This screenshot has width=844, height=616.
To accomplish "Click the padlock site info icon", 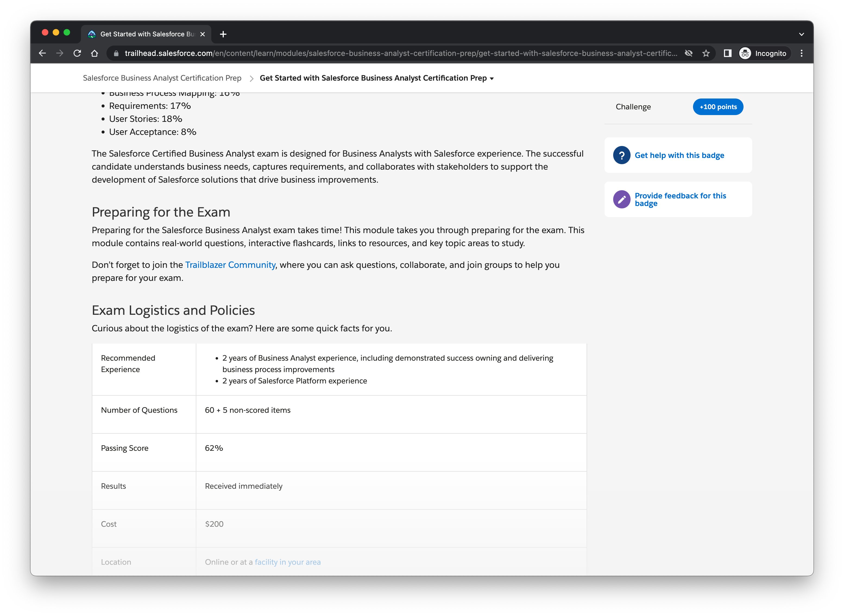I will (116, 53).
